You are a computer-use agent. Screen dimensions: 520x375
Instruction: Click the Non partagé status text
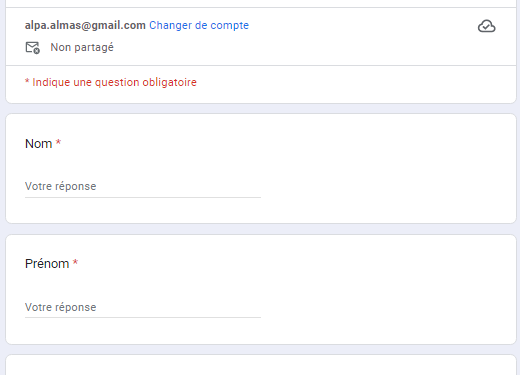pos(82,47)
